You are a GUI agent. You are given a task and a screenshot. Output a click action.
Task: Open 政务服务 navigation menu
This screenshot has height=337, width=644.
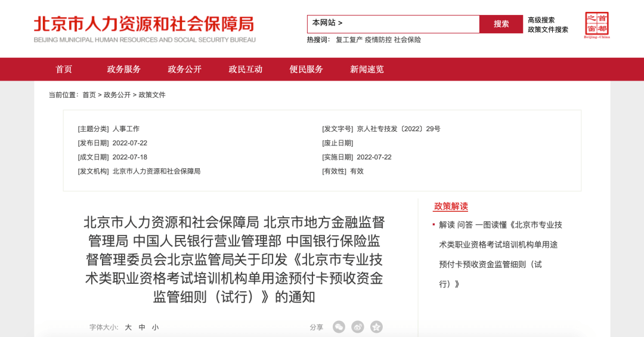pos(123,69)
